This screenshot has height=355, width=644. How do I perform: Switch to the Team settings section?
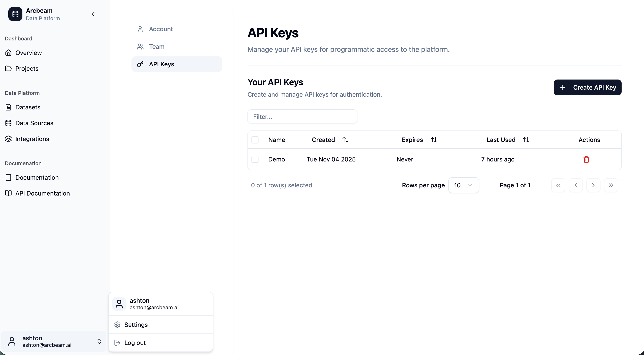click(156, 47)
